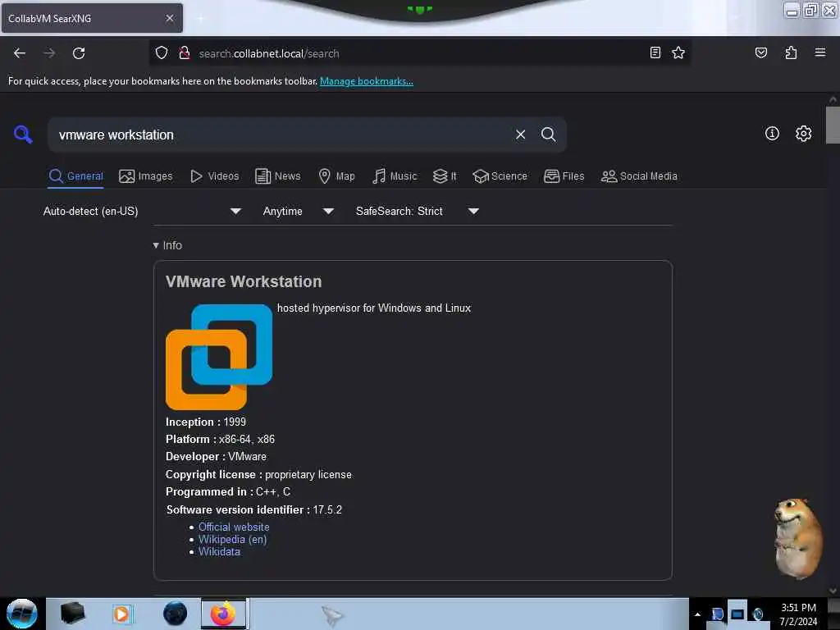
Task: Open the Official website link
Action: [x=234, y=527]
